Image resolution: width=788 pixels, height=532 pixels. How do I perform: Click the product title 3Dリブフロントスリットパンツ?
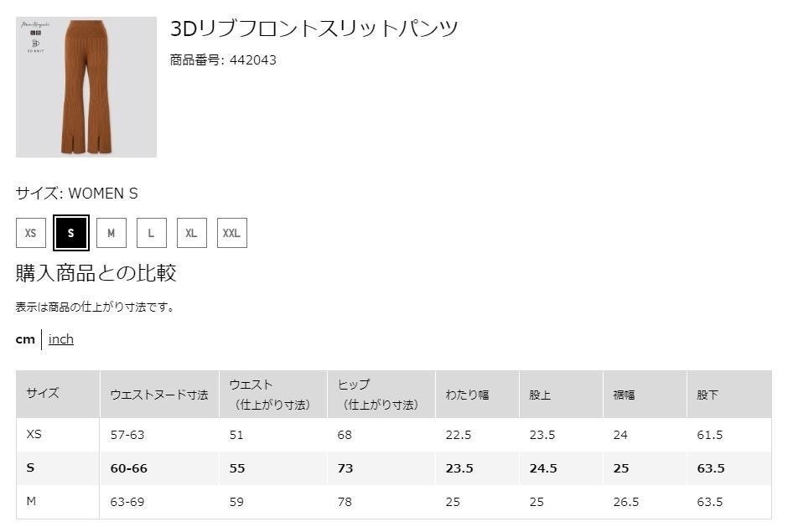tap(314, 28)
